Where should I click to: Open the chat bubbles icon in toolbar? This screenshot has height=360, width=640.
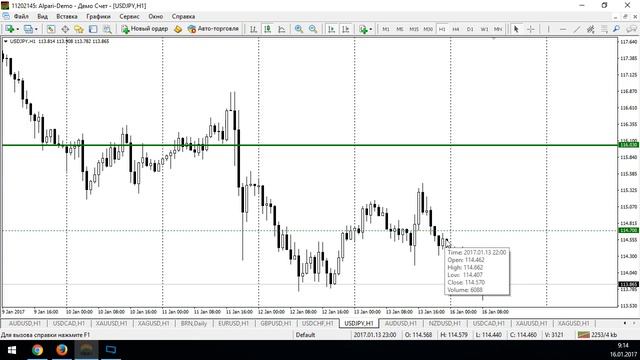coord(632,29)
